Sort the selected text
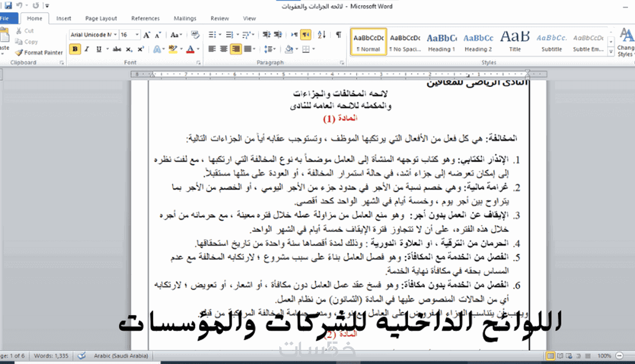Viewport: 635px width, 364px height. 321,35
